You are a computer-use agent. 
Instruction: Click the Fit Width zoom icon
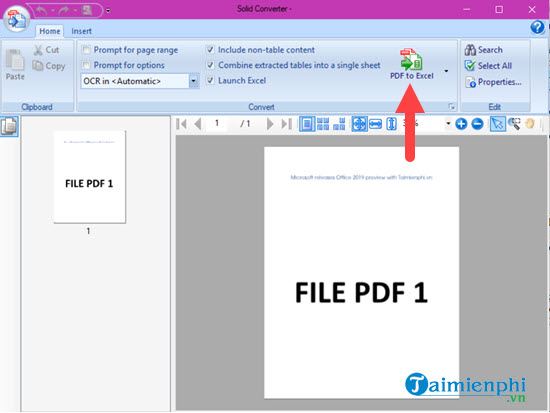click(x=375, y=124)
